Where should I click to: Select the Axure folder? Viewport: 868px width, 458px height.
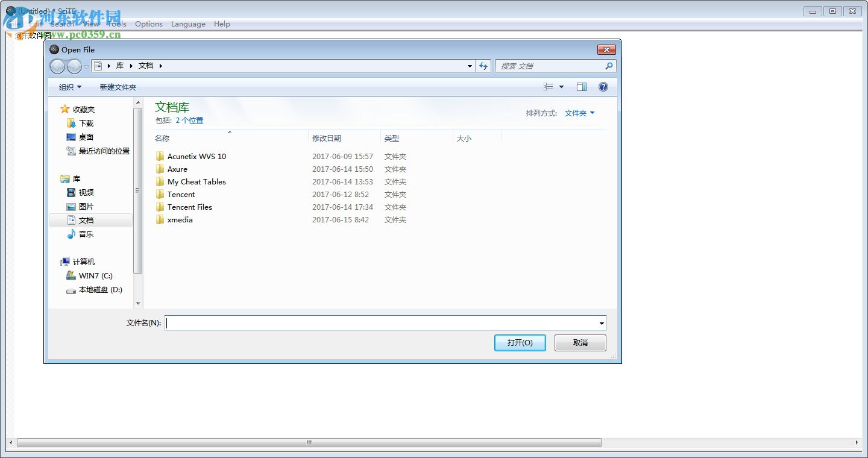[171, 169]
